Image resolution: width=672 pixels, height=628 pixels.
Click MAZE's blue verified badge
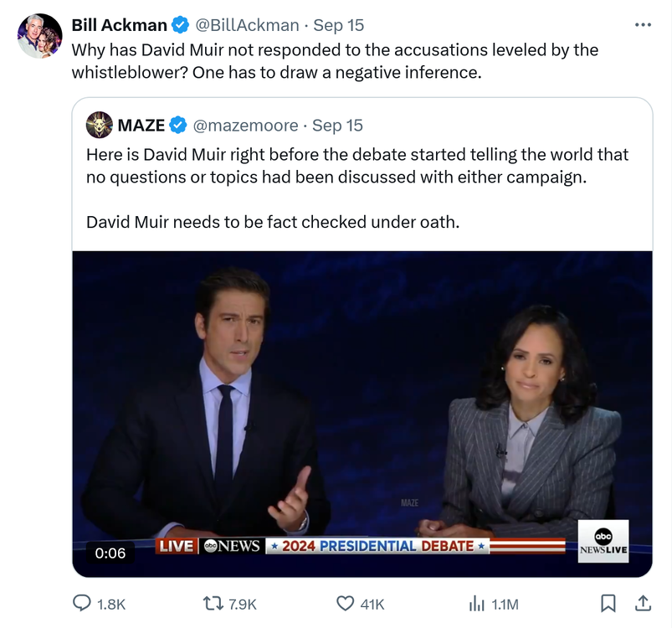coord(177,126)
